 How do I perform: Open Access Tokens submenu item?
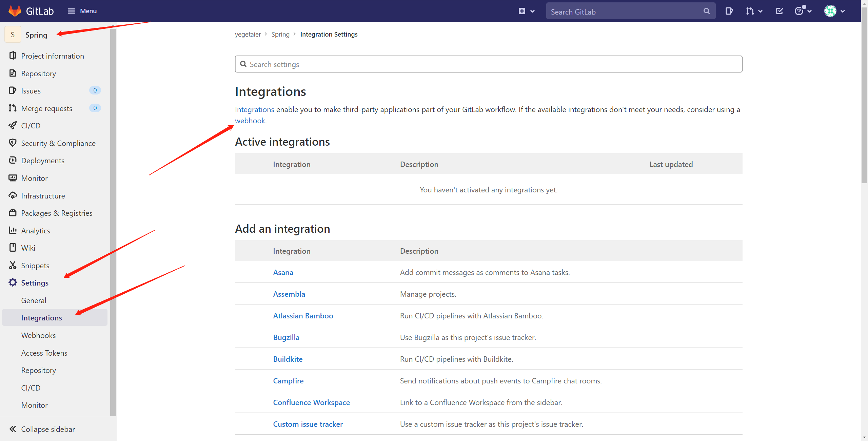44,353
